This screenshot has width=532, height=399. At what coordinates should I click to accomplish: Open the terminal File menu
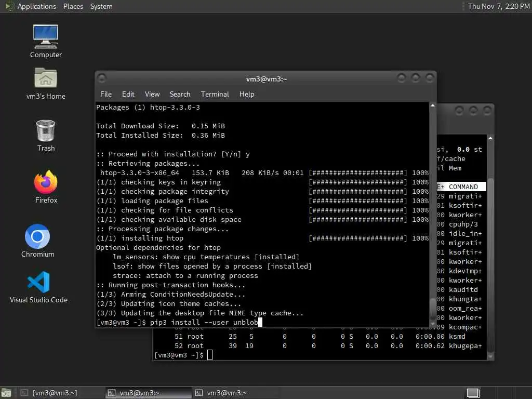point(106,94)
